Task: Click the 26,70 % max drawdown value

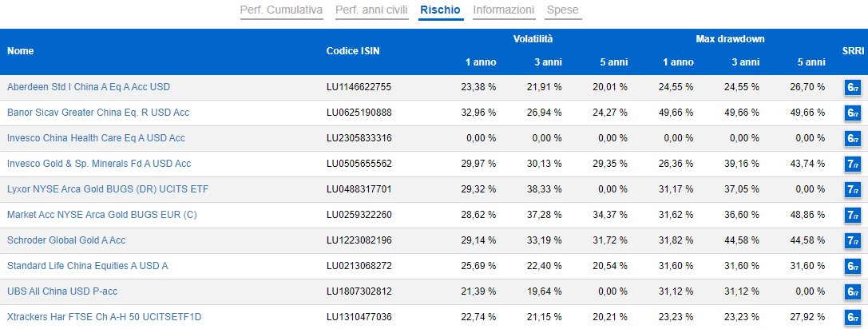Action: coord(807,87)
